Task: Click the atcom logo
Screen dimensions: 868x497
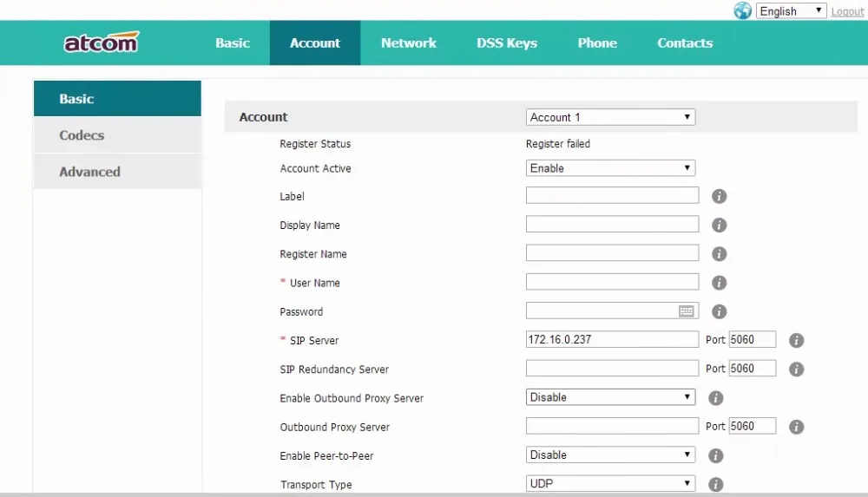Action: [x=102, y=42]
